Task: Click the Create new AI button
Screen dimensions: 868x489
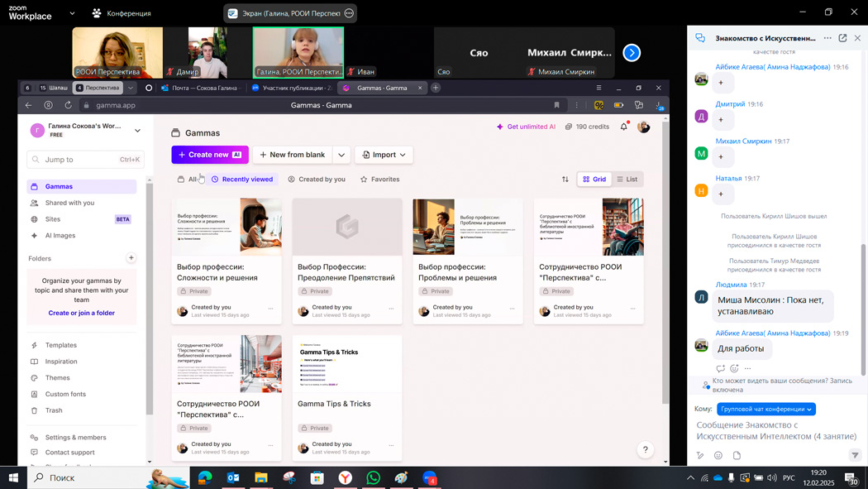Action: tap(210, 155)
